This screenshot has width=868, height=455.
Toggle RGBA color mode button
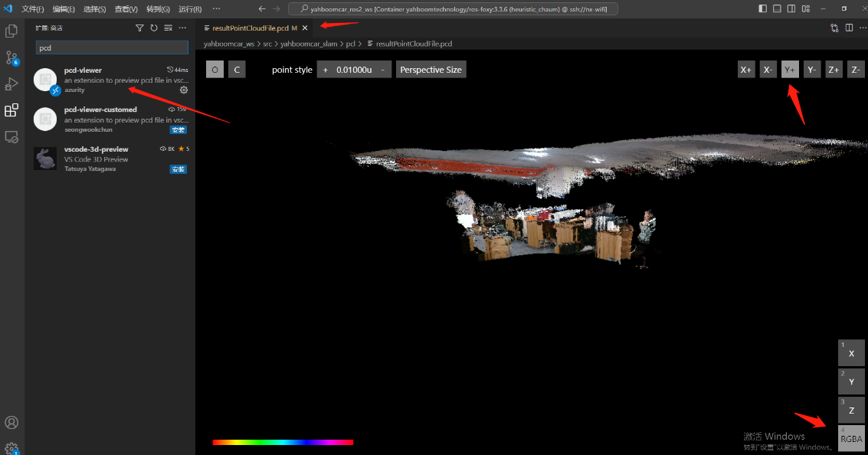(x=851, y=438)
